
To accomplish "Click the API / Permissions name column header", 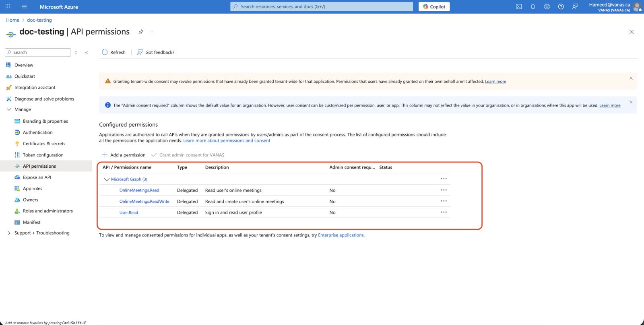I will (127, 167).
